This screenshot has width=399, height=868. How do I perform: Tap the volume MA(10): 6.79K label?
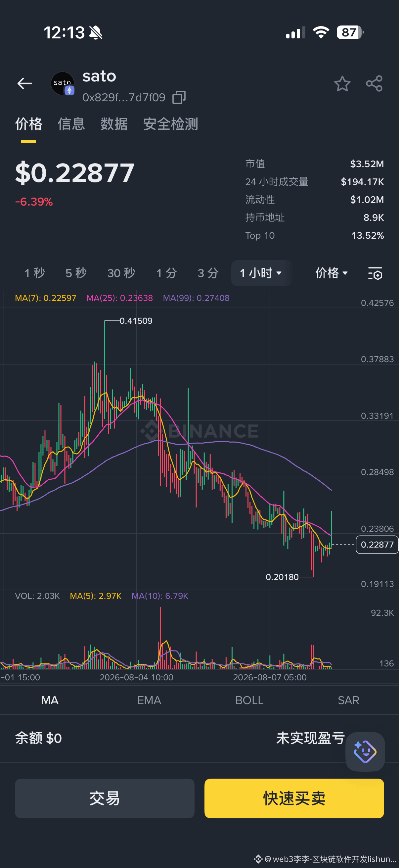pos(160,596)
